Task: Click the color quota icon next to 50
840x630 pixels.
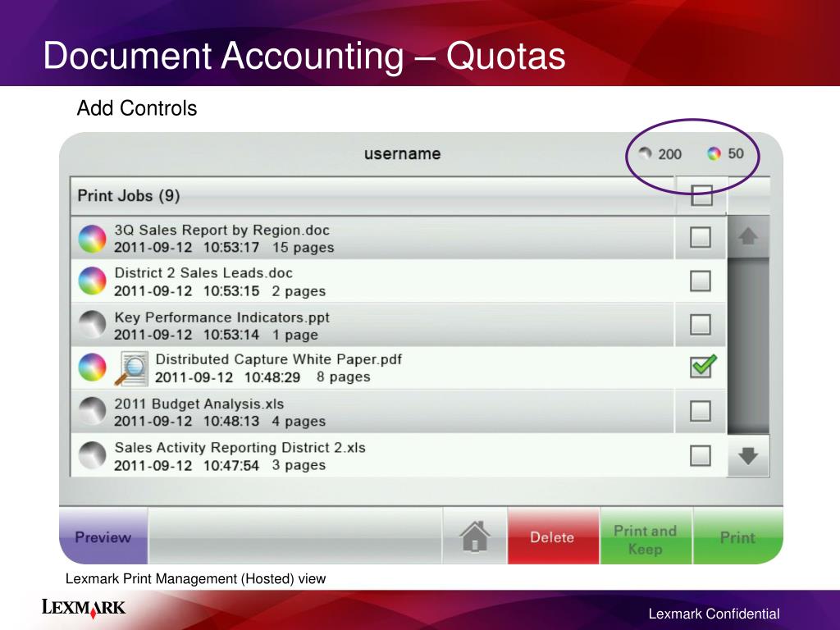Action: [714, 153]
